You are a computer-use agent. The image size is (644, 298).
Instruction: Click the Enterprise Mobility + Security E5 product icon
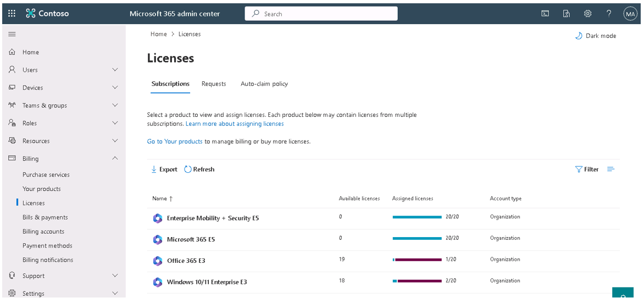click(x=158, y=218)
